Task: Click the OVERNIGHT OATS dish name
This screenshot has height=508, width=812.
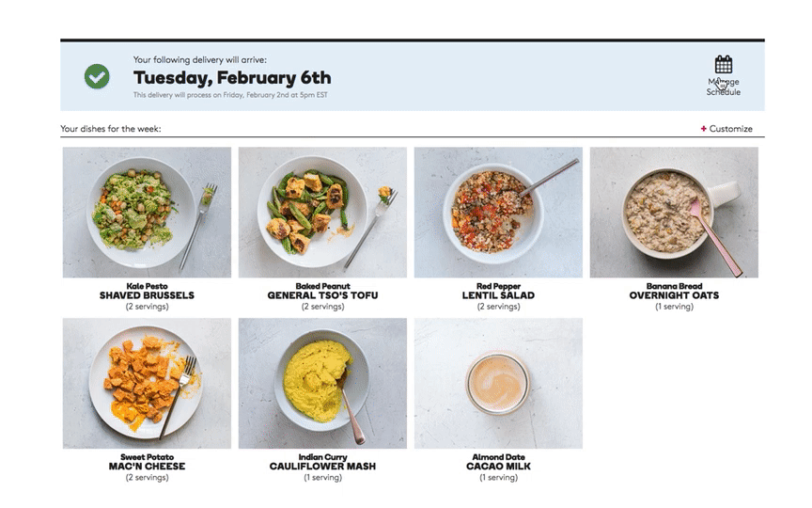Action: pos(674,295)
